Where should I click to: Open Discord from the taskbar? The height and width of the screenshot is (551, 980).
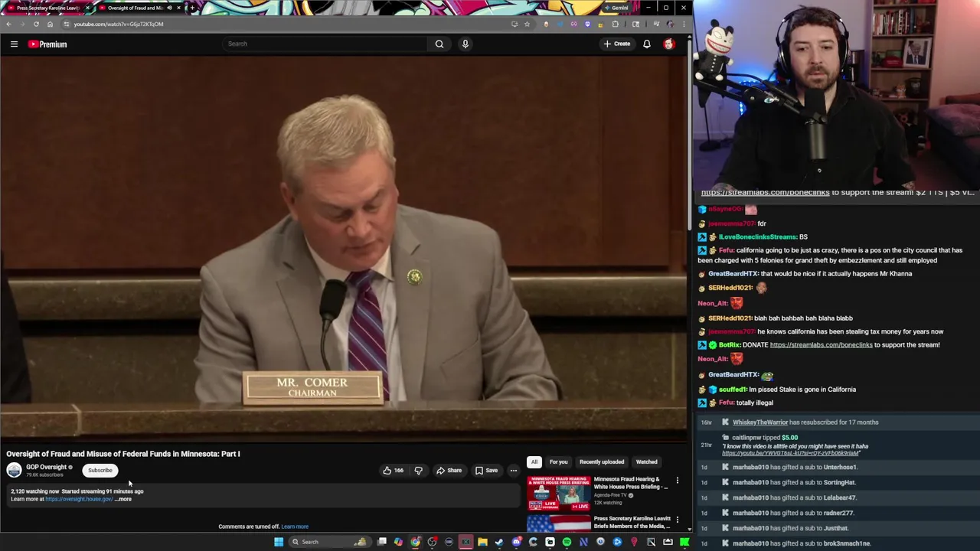tap(516, 542)
